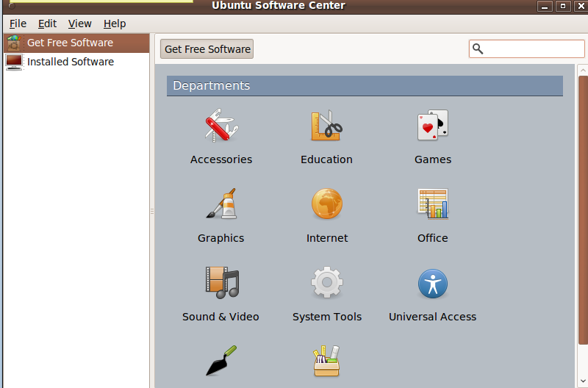The width and height of the screenshot is (588, 388).
Task: Open the System Tools gear icon
Action: 327,283
